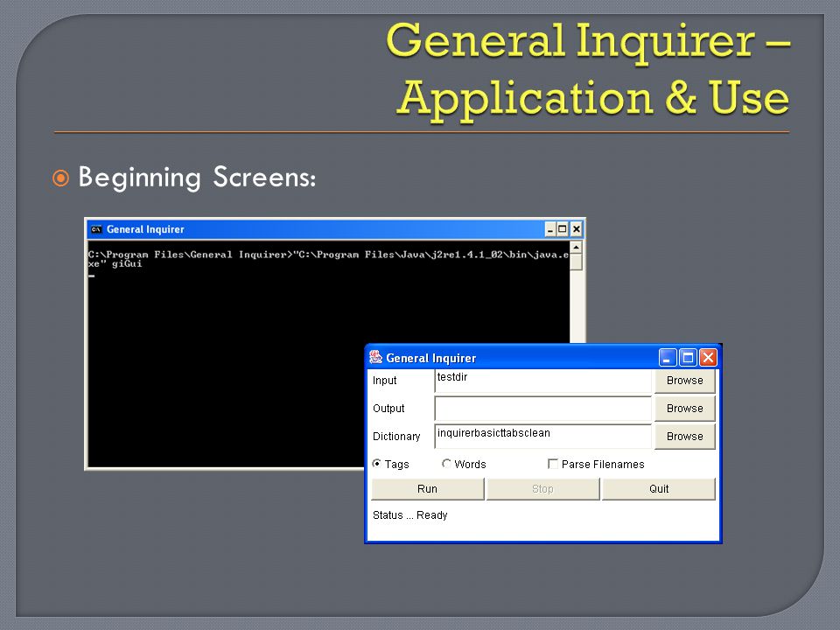Click the Status ... Ready text
This screenshot has width=840, height=630.
pyautogui.click(x=409, y=515)
